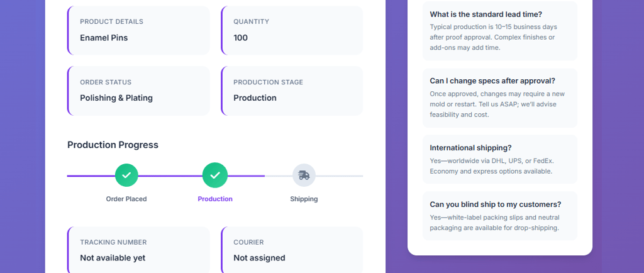Click the Order Placed step label
Screen dimensions: 644x273
(x=126, y=199)
